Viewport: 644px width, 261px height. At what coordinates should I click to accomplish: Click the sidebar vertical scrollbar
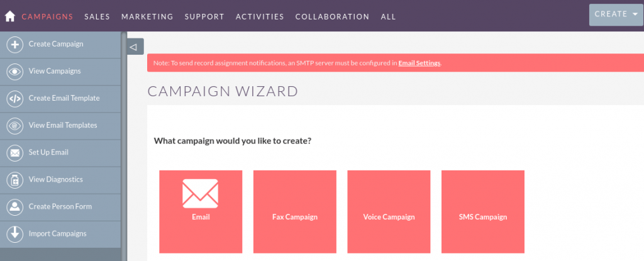(124, 146)
